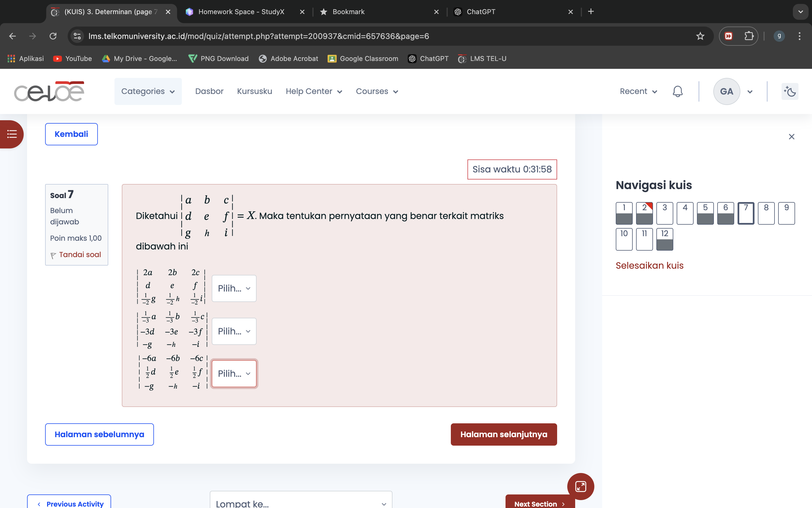
Task: Open notifications bell icon
Action: 678,91
